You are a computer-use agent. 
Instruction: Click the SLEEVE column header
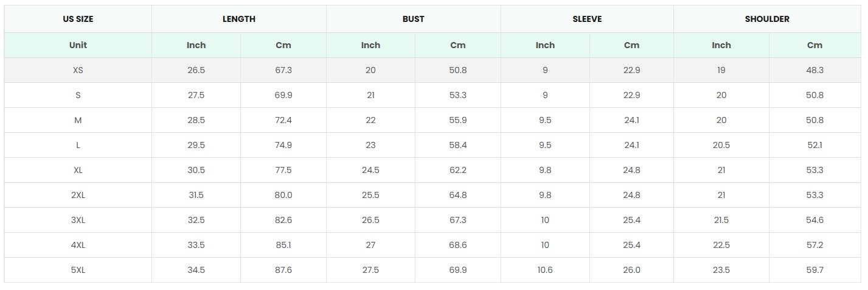[587, 19]
